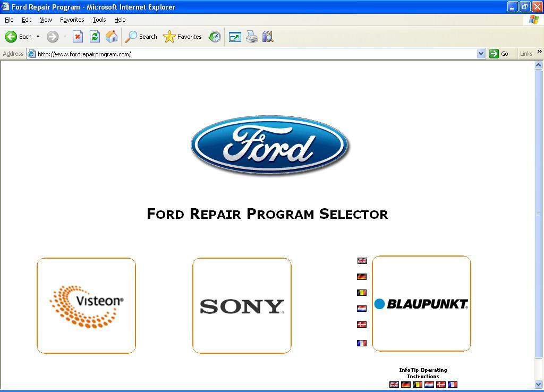Choose Belgian flag beside Blaupunkt box
Screen dimensions: 544x392
(362, 293)
